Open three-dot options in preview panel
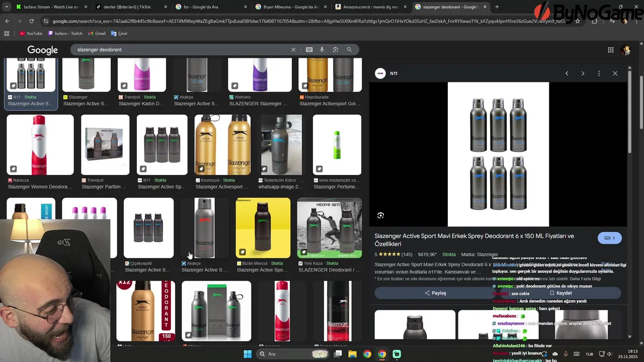Image resolution: width=644 pixels, height=362 pixels. (599, 73)
